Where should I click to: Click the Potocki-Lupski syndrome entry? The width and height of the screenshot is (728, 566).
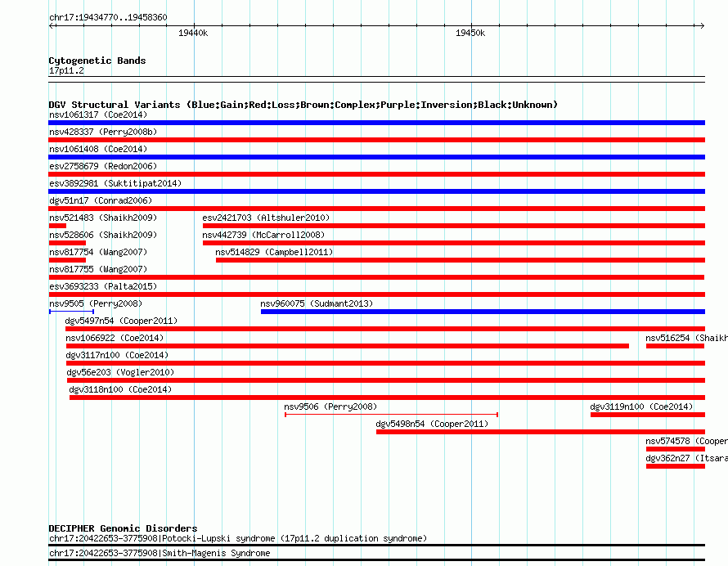click(238, 539)
